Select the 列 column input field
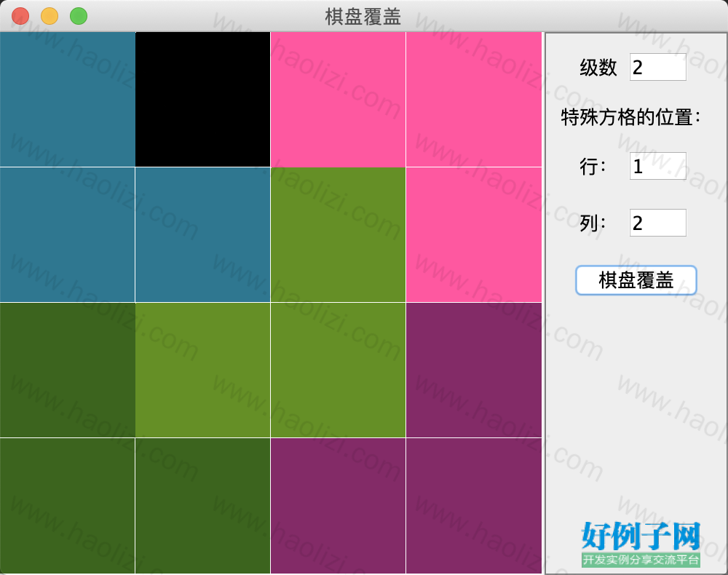The width and height of the screenshot is (728, 575). pyautogui.click(x=657, y=223)
